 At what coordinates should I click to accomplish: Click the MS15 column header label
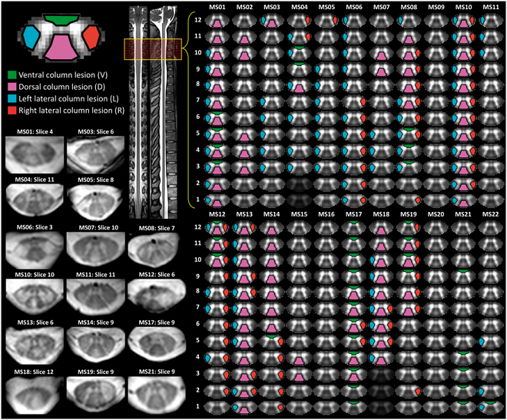pos(300,213)
